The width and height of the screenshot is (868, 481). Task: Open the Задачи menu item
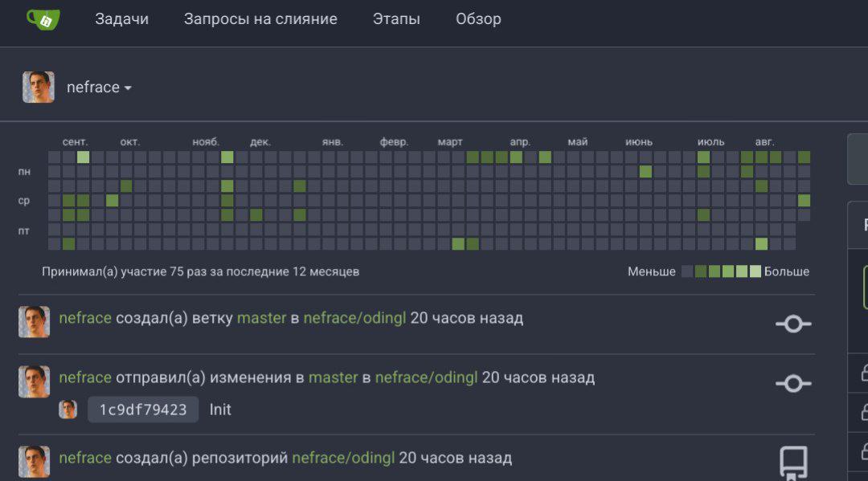[x=121, y=19]
